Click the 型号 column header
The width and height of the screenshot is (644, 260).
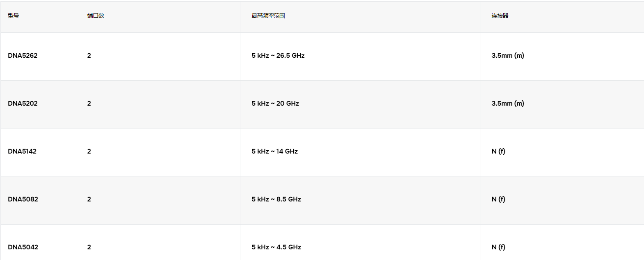[x=14, y=16]
